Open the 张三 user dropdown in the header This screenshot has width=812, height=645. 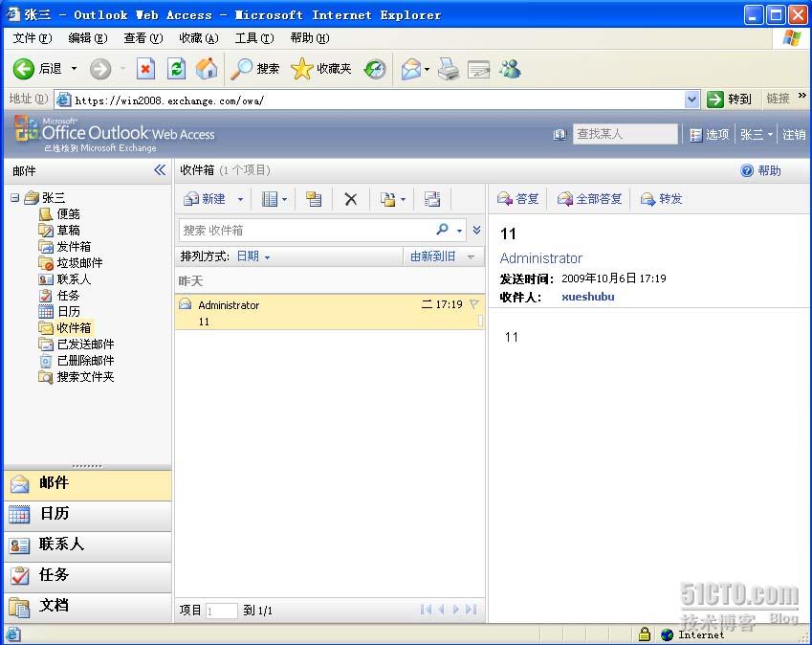click(x=757, y=135)
